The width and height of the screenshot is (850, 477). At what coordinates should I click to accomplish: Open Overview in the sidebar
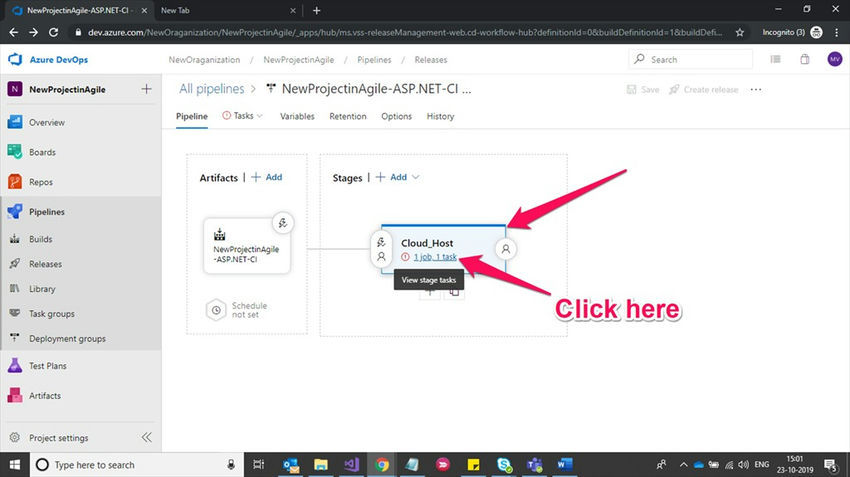click(x=47, y=123)
